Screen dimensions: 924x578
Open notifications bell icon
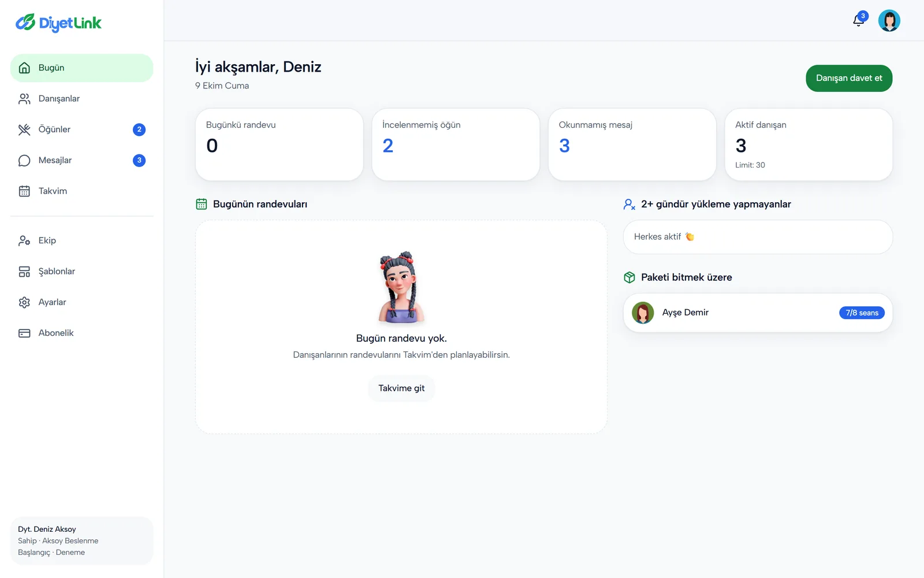pyautogui.click(x=859, y=21)
